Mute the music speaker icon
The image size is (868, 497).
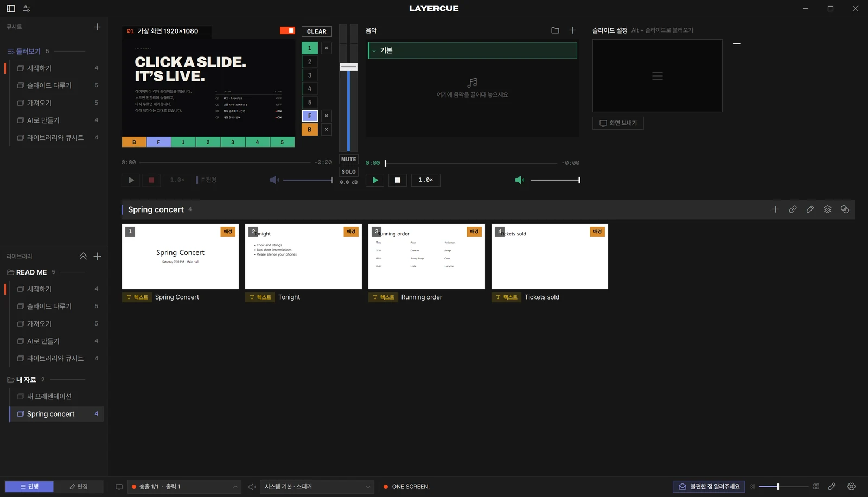(x=519, y=180)
